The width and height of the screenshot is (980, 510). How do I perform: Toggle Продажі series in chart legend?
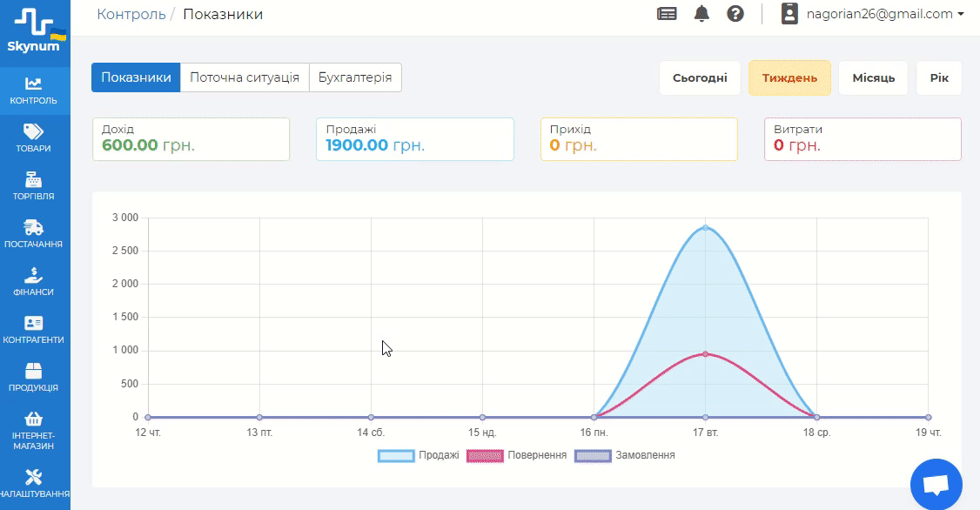pos(419,455)
